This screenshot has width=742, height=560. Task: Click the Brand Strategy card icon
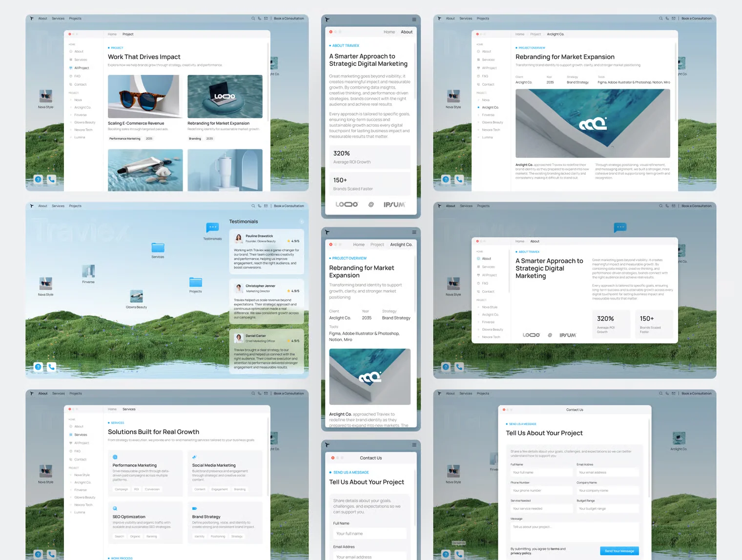point(194,508)
